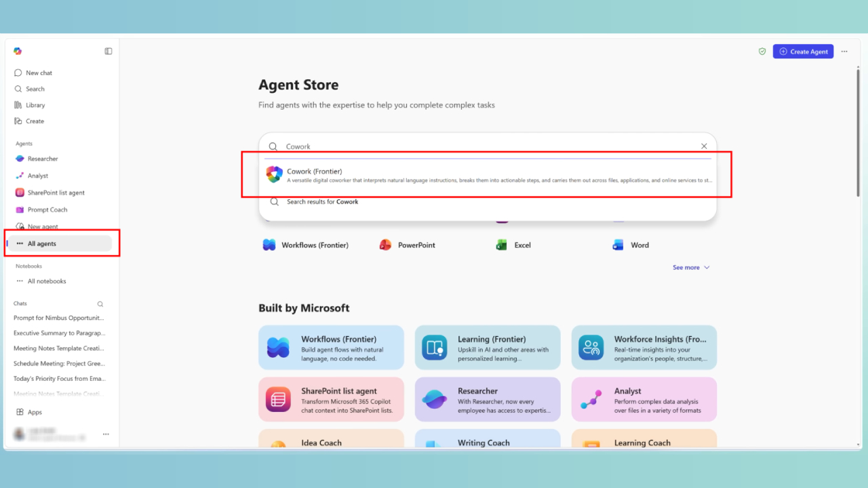Open the Apps sidebar item

[x=34, y=412]
